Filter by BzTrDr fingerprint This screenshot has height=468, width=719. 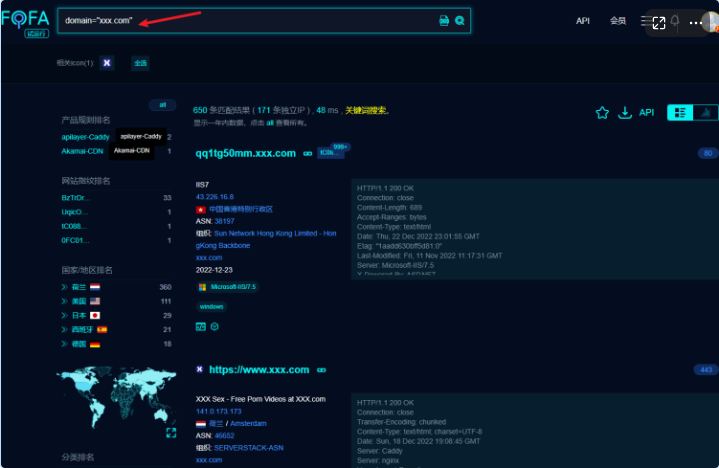point(76,198)
